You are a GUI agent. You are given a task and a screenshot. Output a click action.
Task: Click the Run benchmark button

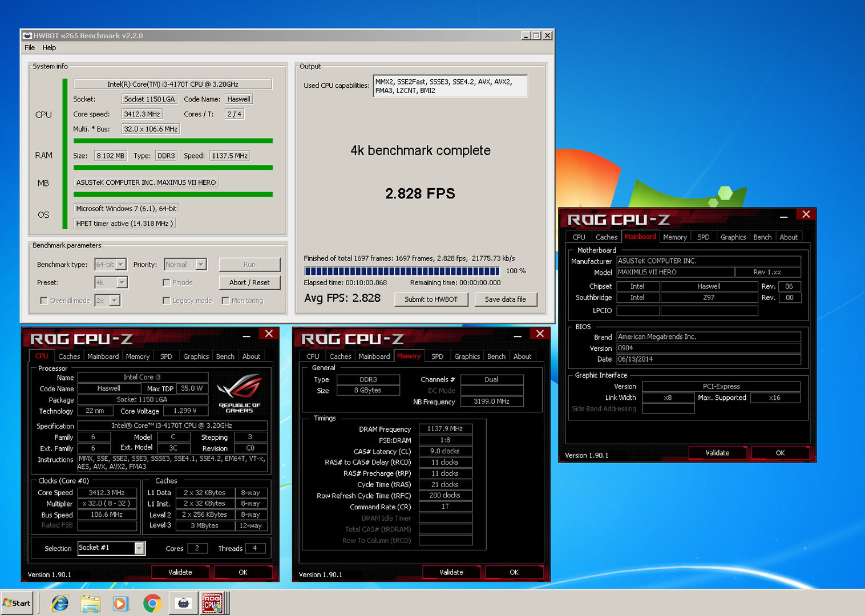250,264
